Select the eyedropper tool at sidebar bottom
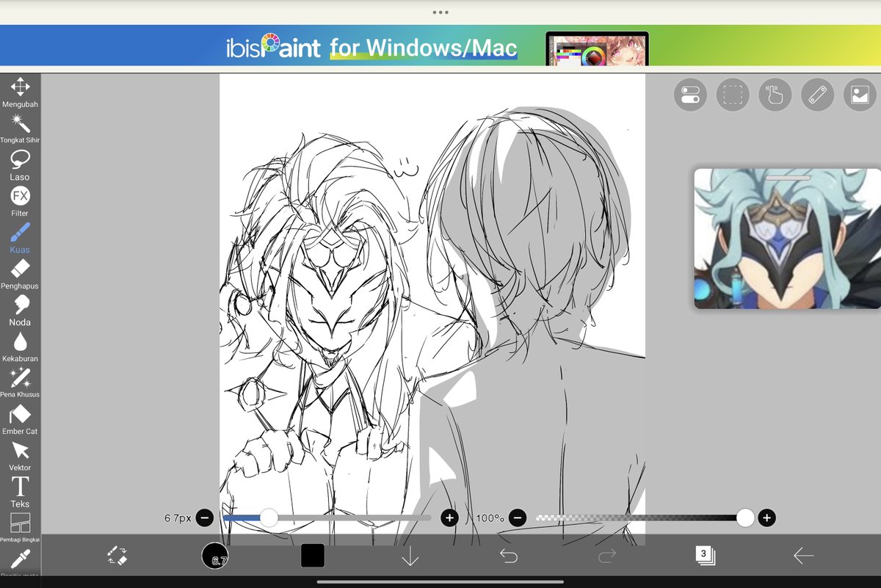 [x=20, y=561]
